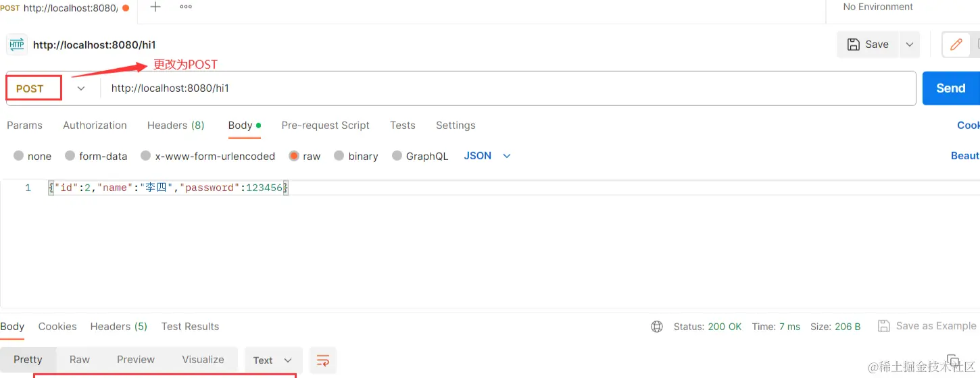
Task: Open the three-dots tab overflow menu
Action: point(186,7)
